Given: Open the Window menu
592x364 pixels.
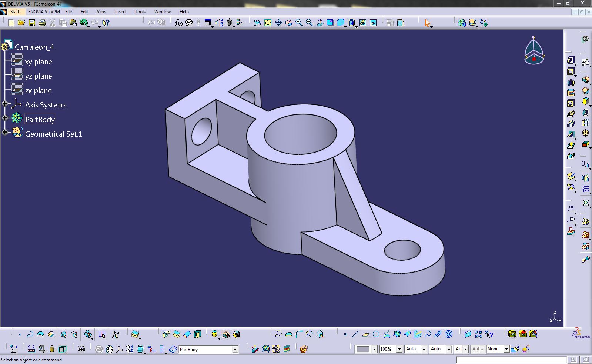Looking at the screenshot, I should [162, 12].
